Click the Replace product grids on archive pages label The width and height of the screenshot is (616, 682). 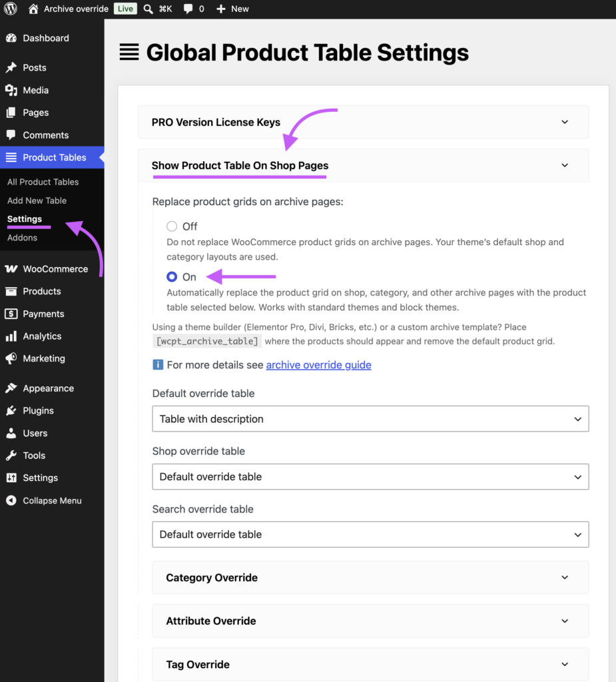(x=248, y=202)
